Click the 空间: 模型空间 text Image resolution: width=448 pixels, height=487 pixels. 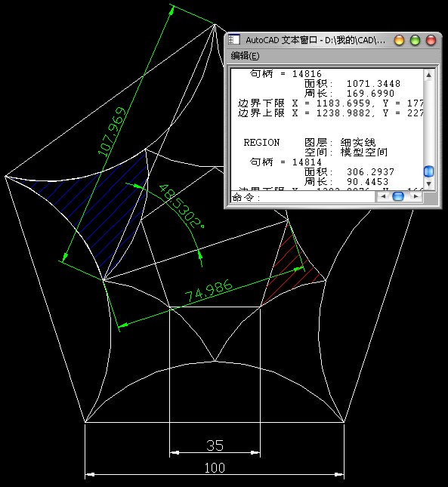(x=346, y=153)
